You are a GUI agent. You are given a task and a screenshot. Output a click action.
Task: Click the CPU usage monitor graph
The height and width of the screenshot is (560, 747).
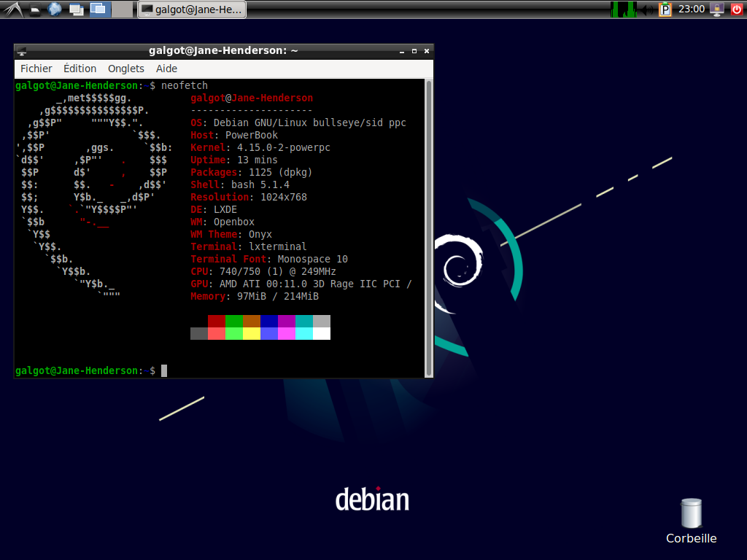coord(623,9)
